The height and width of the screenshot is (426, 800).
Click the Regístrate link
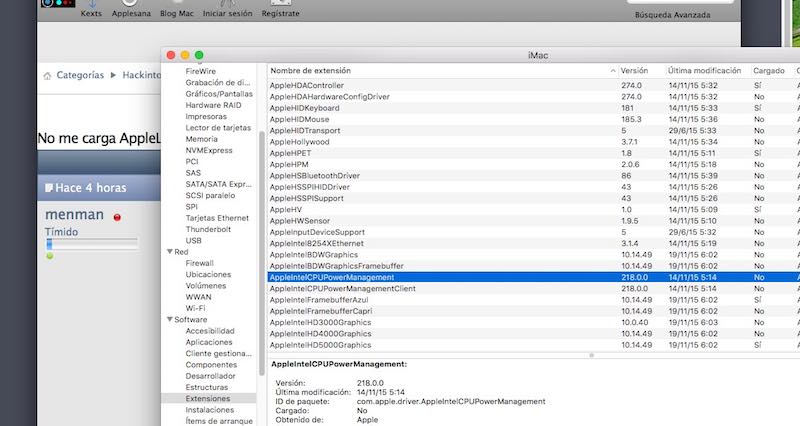(x=281, y=13)
